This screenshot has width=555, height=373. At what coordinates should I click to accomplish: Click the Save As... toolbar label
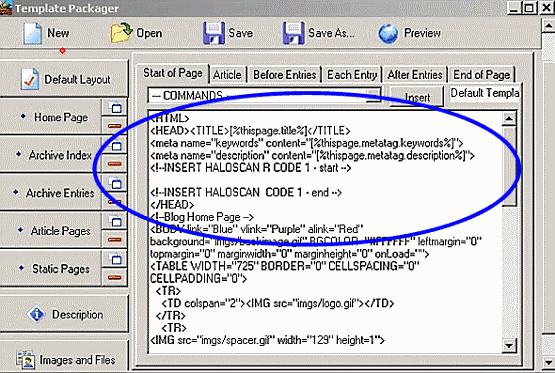pos(331,33)
